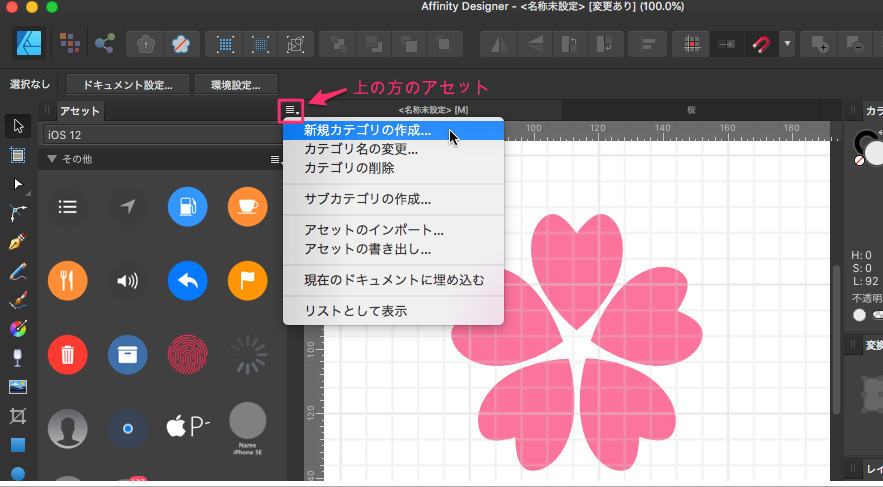The image size is (883, 487).
Task: Choose 新規カテゴリの作成 from the menu
Action: point(367,130)
